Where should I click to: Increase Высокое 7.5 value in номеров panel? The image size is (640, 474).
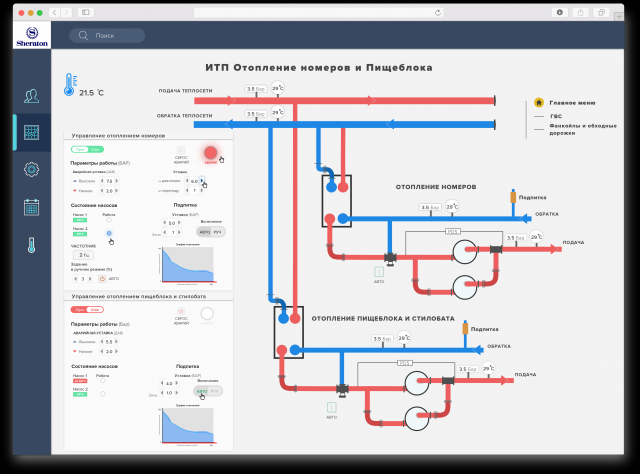click(117, 181)
